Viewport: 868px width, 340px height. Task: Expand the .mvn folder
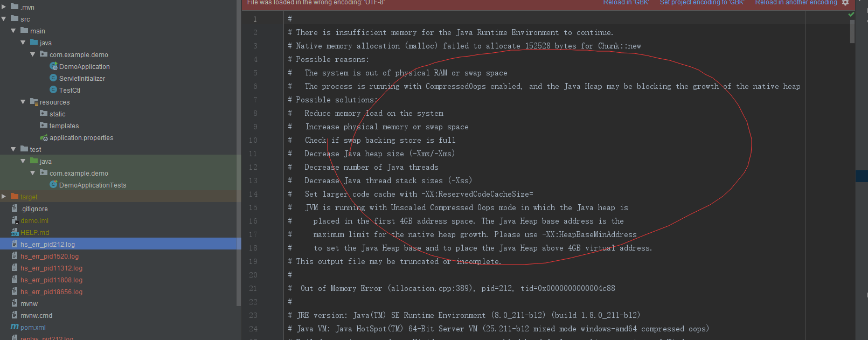tap(4, 7)
